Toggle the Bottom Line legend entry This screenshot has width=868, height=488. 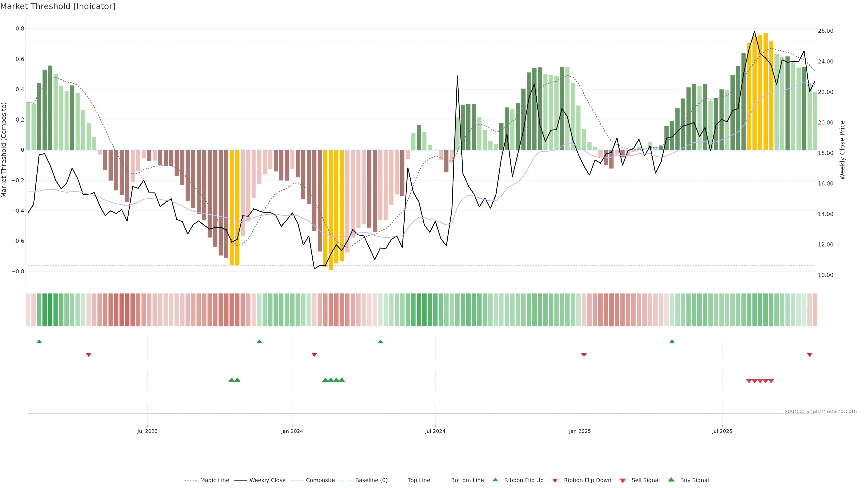coord(467,480)
